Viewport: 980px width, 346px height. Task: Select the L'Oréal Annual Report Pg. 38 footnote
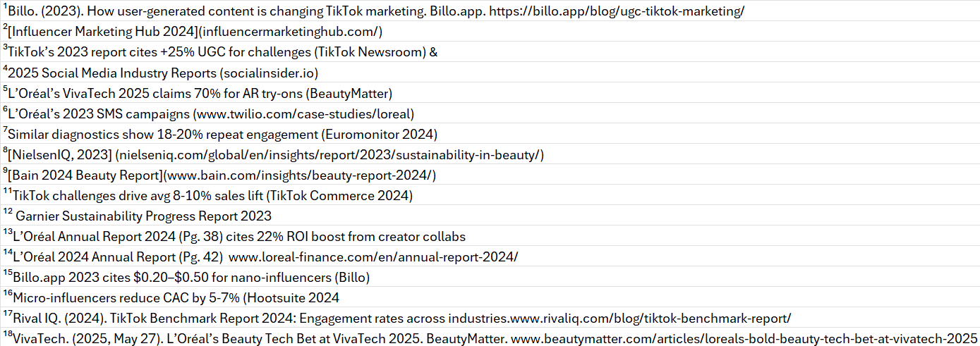[239, 237]
